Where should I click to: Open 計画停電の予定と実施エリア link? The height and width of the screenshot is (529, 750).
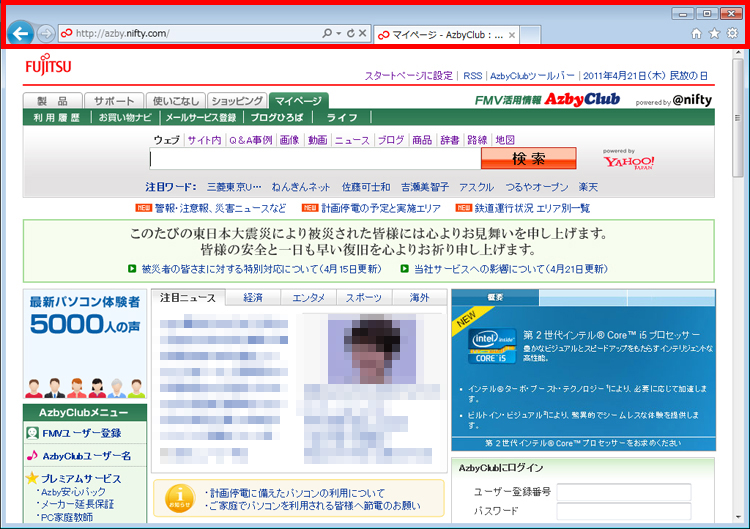click(381, 209)
